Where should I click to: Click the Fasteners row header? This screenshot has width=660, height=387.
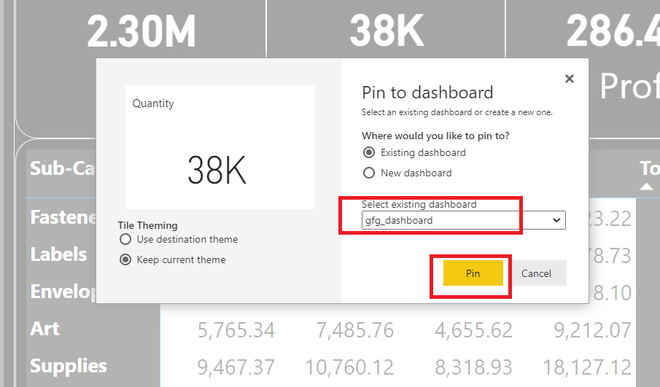pyautogui.click(x=63, y=217)
